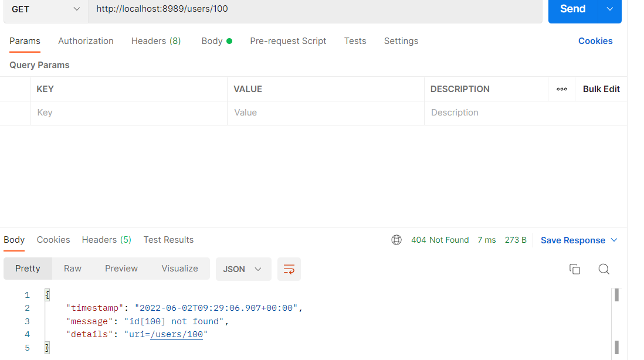The width and height of the screenshot is (644, 360).
Task: Open the response Headers (5) tab
Action: click(106, 240)
